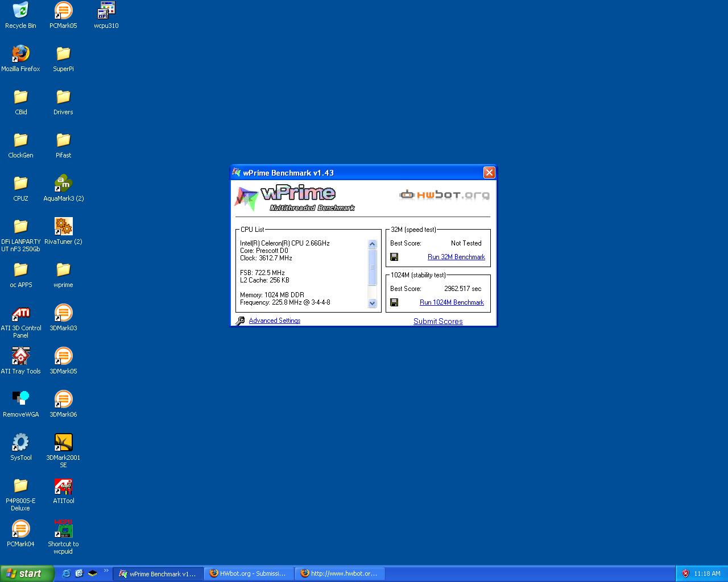The height and width of the screenshot is (582, 728).
Task: Open the oc APPS folder
Action: tap(20, 275)
